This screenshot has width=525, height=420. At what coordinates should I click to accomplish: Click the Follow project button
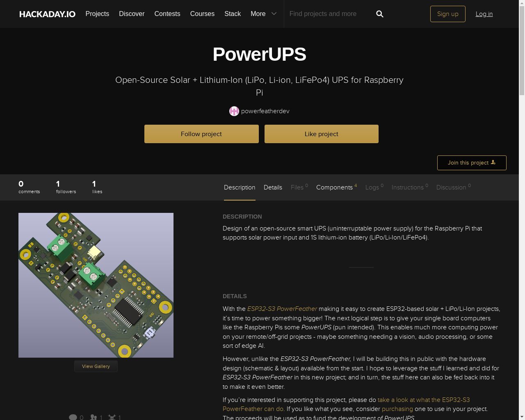point(201,134)
